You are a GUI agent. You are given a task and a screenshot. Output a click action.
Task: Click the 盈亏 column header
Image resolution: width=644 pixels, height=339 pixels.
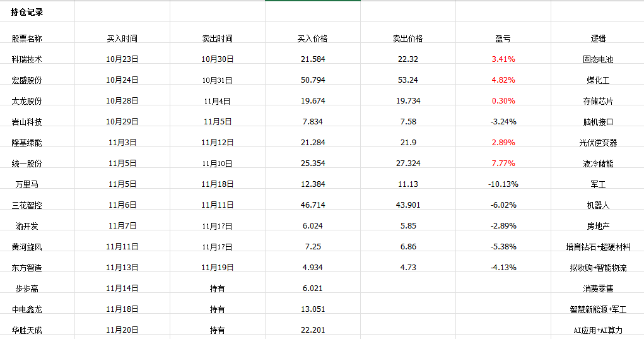(x=503, y=39)
